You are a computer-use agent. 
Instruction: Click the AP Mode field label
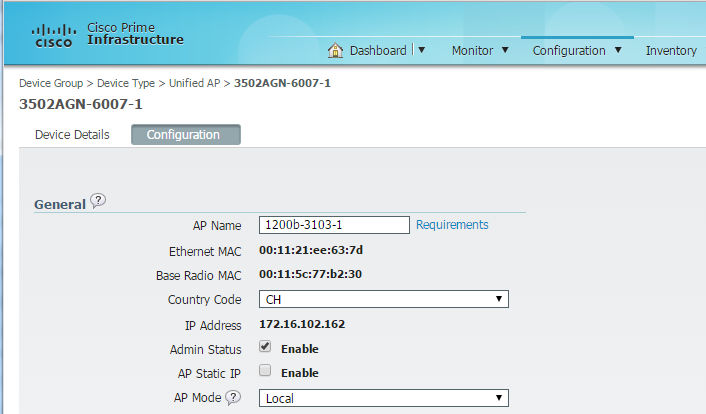[197, 397]
